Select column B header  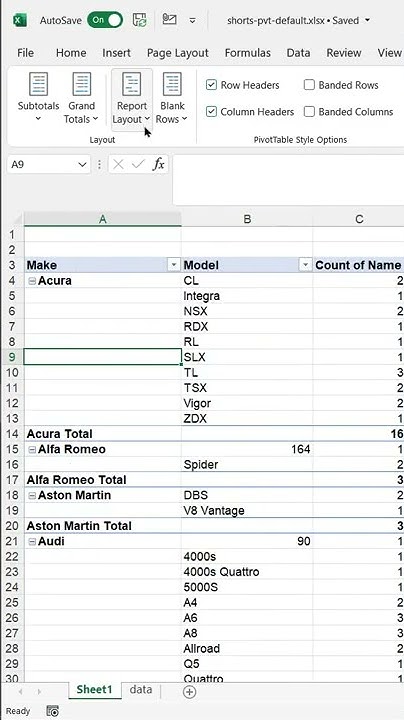point(247,219)
